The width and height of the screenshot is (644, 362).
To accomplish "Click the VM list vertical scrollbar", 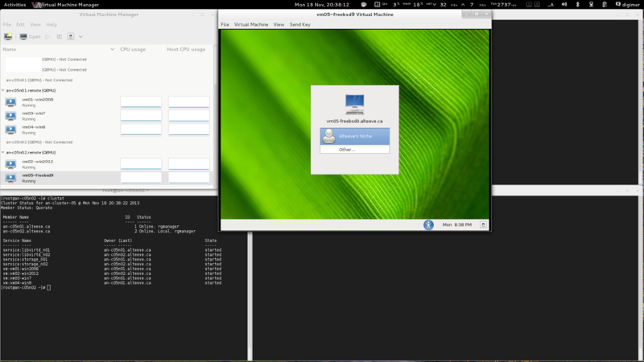I will [215, 66].
